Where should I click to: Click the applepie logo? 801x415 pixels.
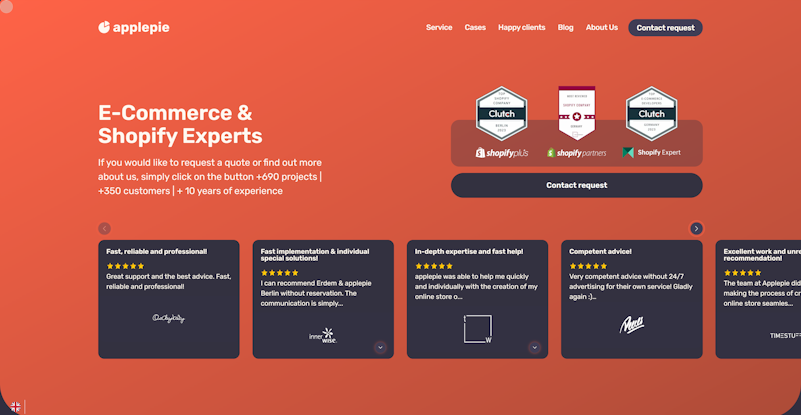coord(133,27)
